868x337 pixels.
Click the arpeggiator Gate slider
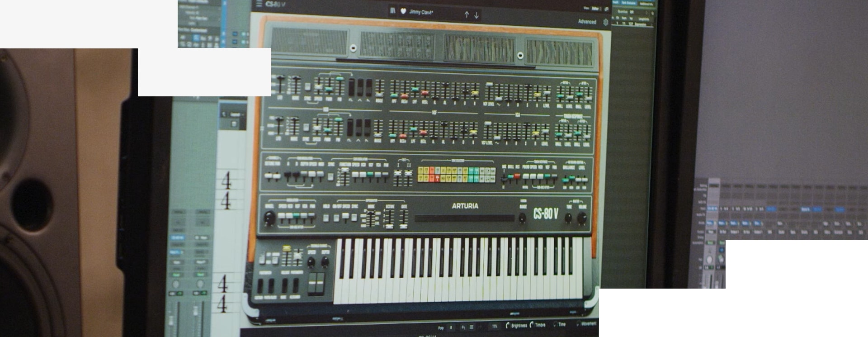[404, 218]
